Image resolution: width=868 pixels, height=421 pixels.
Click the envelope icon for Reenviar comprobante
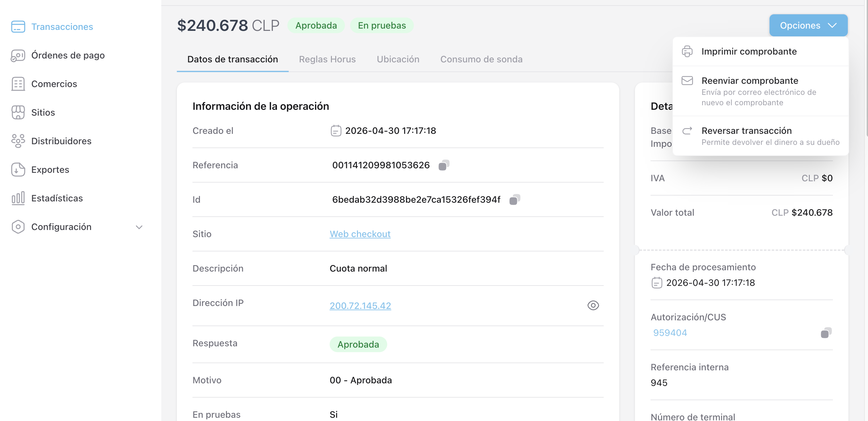(x=687, y=81)
